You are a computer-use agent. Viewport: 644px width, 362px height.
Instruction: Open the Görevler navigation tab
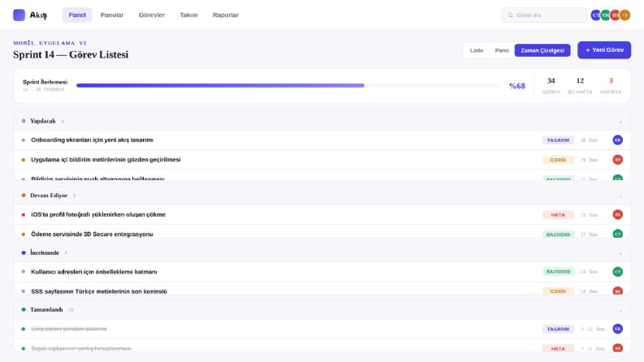pyautogui.click(x=152, y=15)
